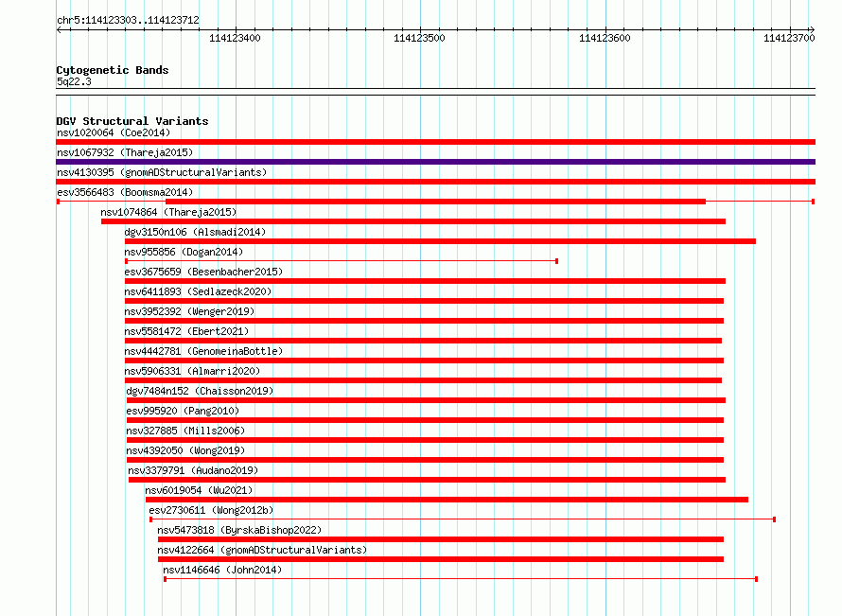Click ruler position 114123500

click(x=419, y=38)
